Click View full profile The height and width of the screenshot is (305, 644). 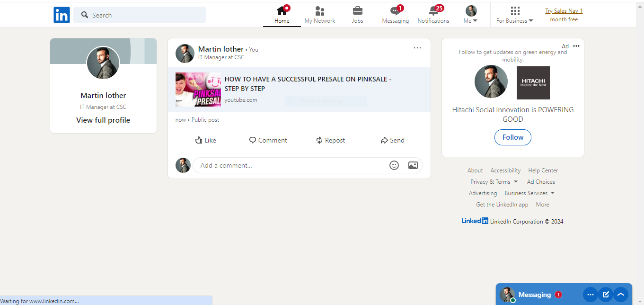[x=103, y=120]
